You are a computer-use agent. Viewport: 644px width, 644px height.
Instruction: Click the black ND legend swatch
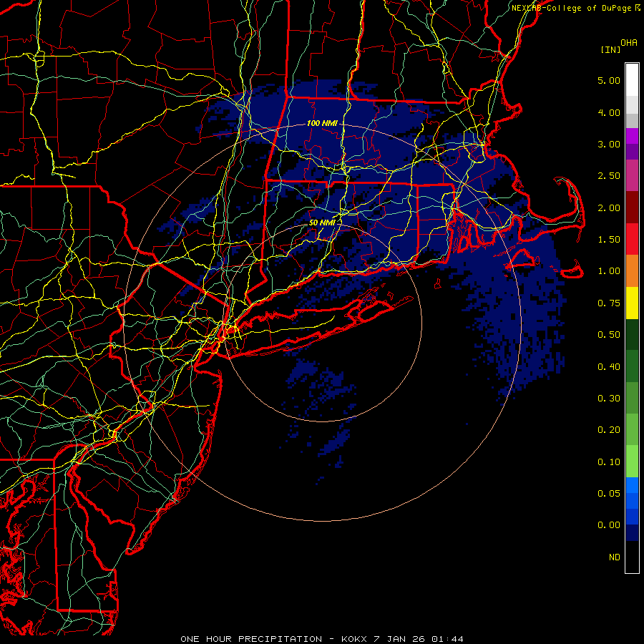click(x=632, y=557)
